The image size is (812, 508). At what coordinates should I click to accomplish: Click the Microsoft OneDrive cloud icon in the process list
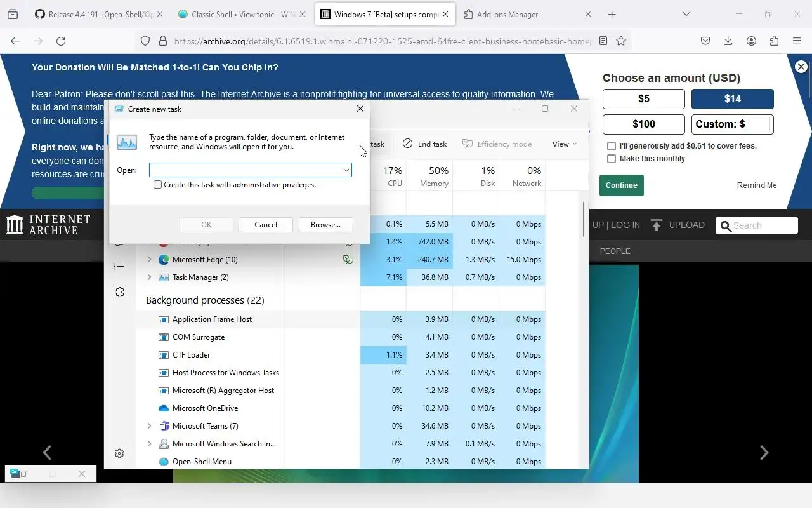click(163, 408)
